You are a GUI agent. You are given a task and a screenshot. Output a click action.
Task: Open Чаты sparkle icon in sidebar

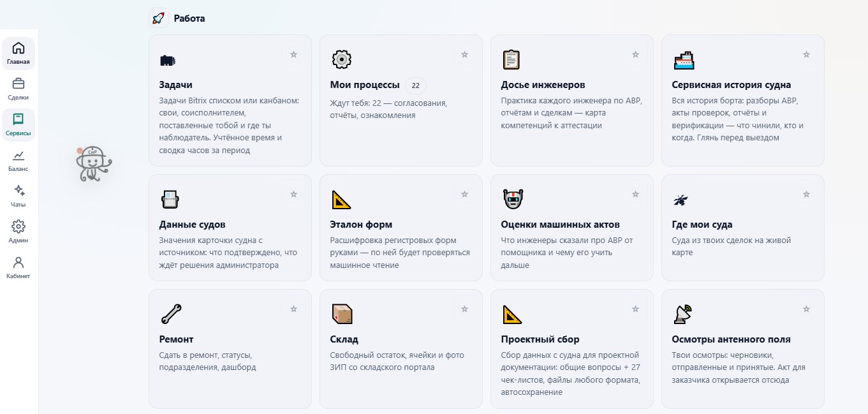click(18, 191)
